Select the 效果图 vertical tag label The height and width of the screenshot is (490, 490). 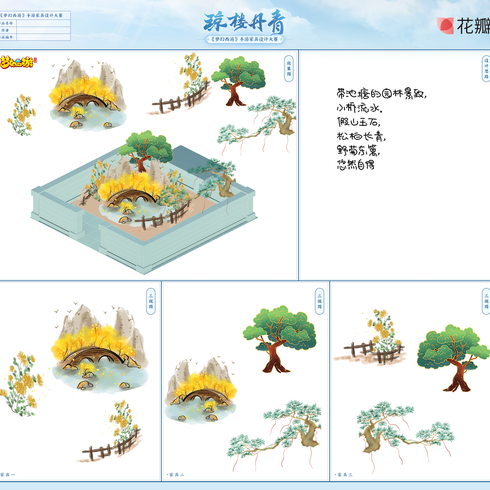coord(289,69)
